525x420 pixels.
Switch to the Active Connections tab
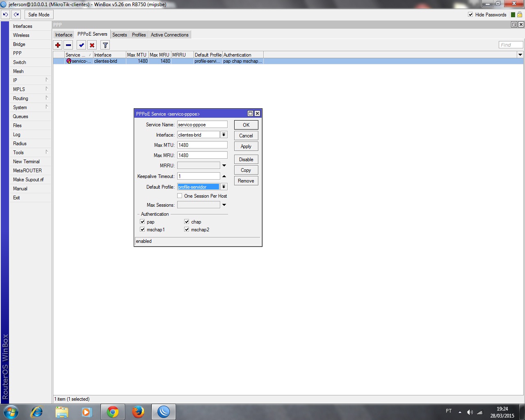point(170,35)
